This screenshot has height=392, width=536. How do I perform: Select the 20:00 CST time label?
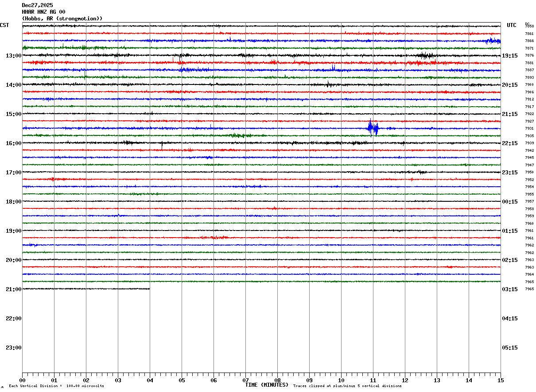tap(13, 260)
